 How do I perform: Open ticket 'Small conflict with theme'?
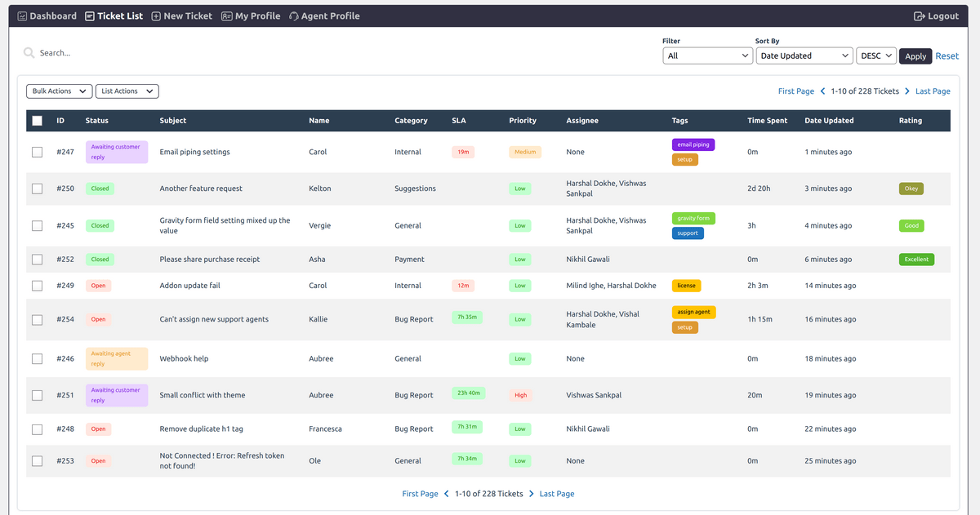(x=203, y=395)
